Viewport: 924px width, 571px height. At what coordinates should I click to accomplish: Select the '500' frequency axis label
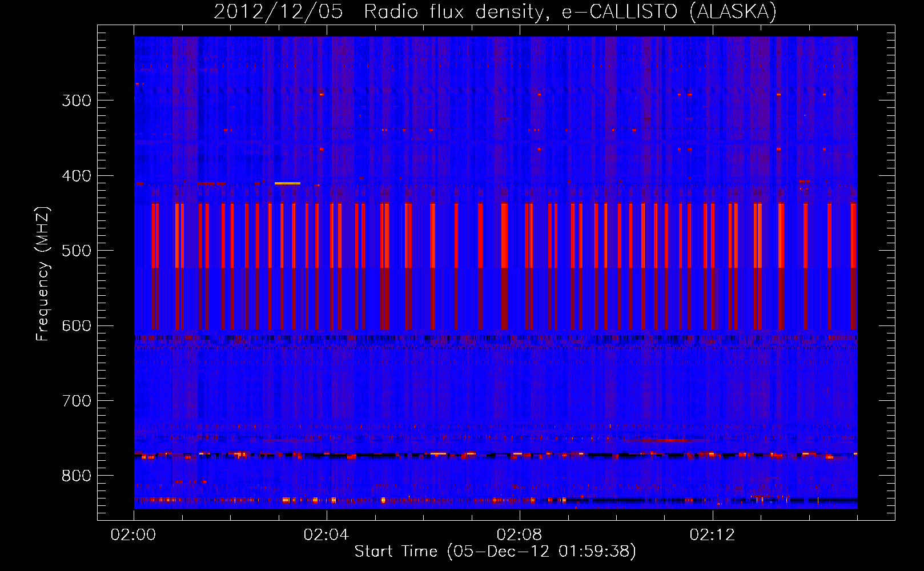(x=77, y=251)
